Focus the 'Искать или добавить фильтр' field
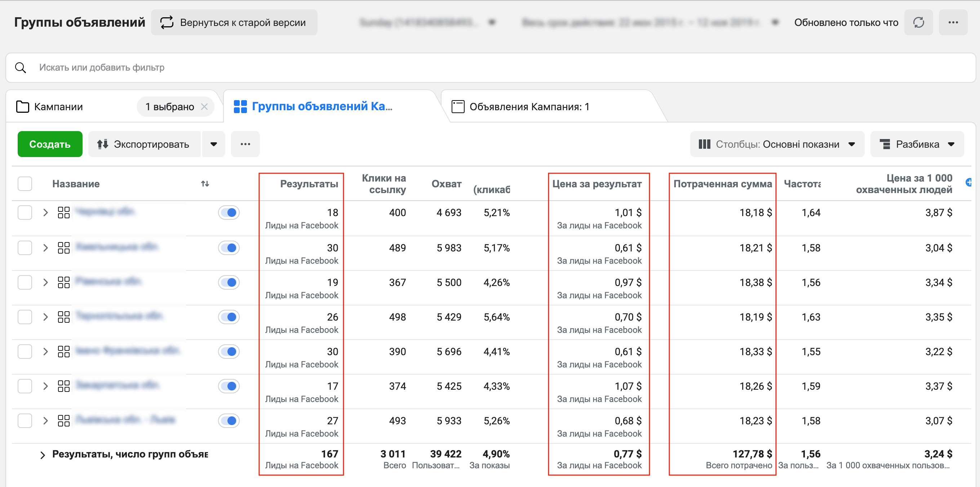The image size is (980, 487). click(491, 68)
